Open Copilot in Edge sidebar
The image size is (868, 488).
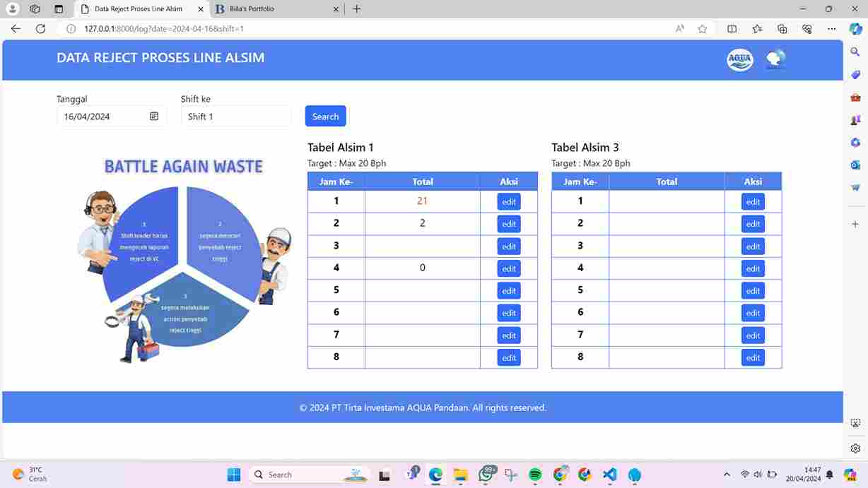[x=855, y=29]
